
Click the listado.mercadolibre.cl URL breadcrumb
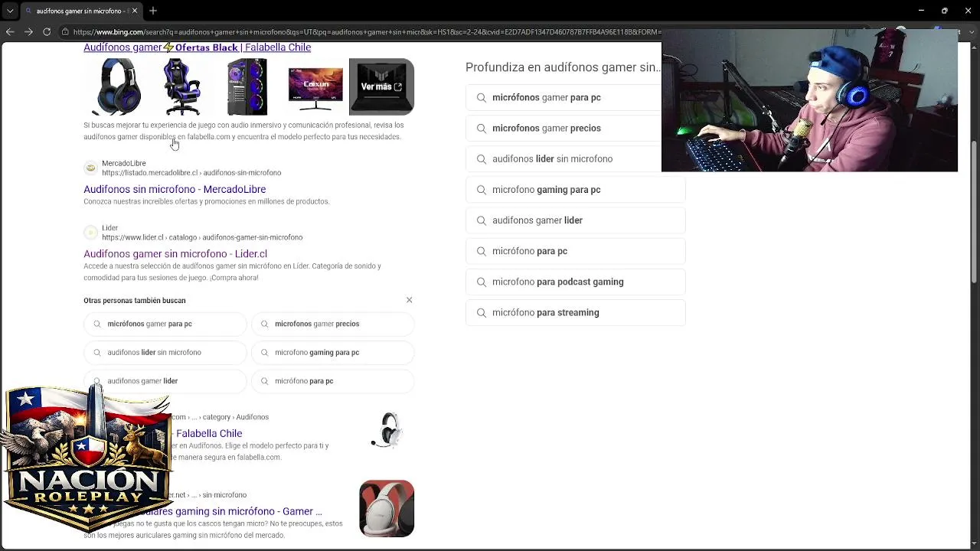[x=191, y=173]
